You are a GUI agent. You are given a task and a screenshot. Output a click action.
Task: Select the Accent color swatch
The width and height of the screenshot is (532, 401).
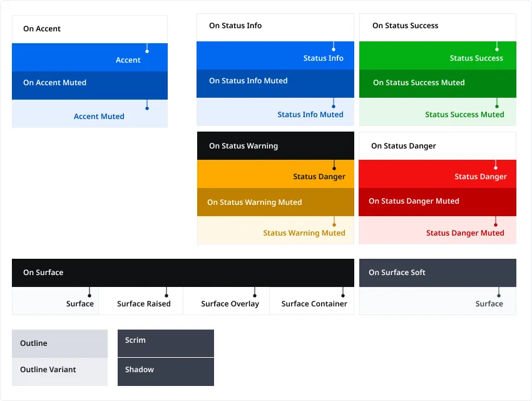pyautogui.click(x=90, y=57)
